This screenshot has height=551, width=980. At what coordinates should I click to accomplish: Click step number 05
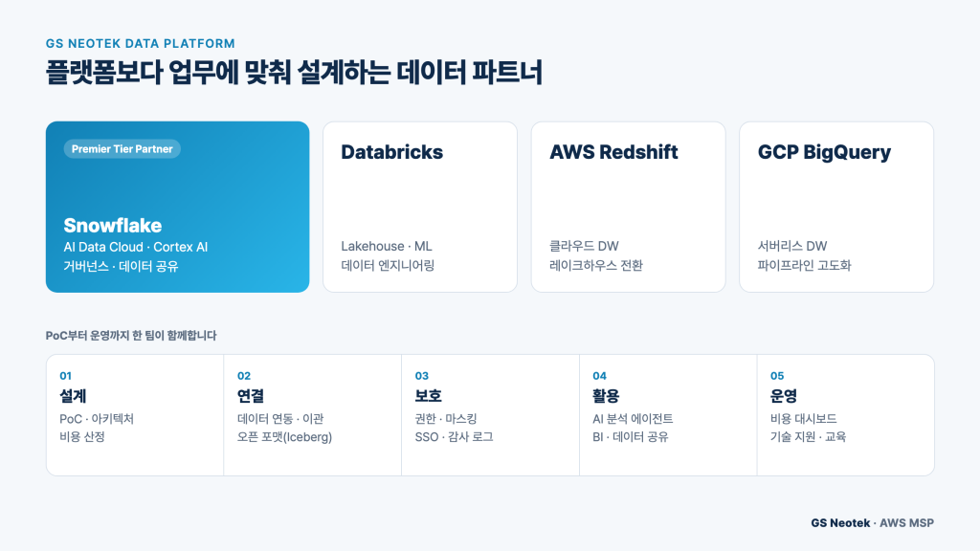coord(777,375)
